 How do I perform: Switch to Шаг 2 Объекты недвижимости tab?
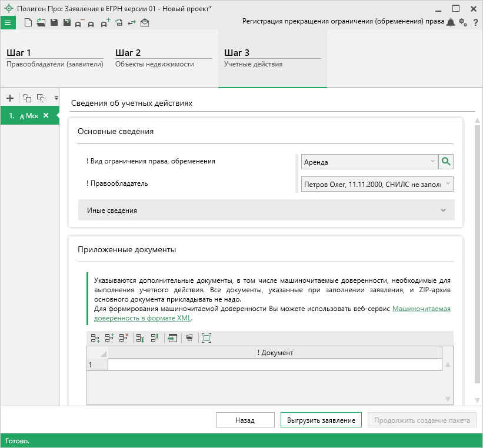point(163,58)
